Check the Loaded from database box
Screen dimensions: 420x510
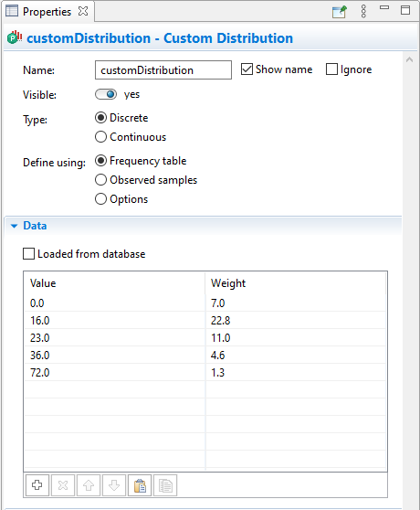pyautogui.click(x=28, y=254)
